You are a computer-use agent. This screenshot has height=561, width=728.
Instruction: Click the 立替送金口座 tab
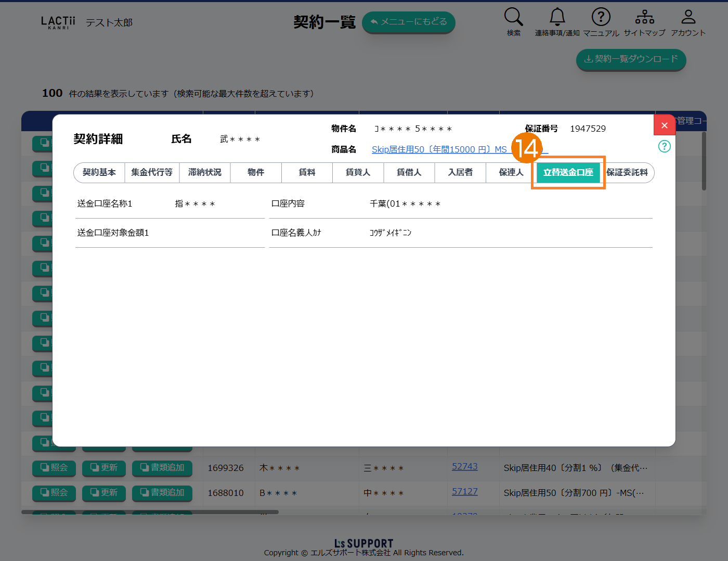click(x=568, y=172)
